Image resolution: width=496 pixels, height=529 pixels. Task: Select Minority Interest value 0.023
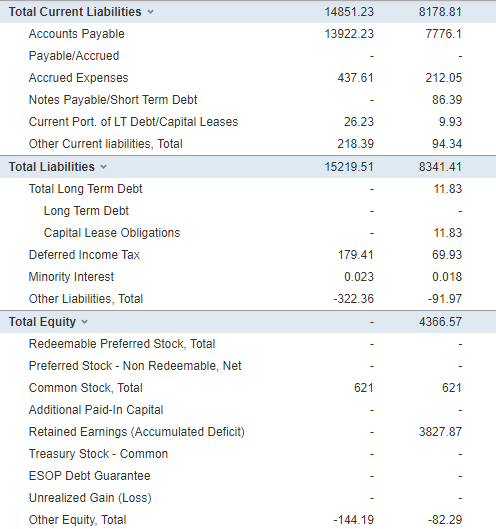359,277
